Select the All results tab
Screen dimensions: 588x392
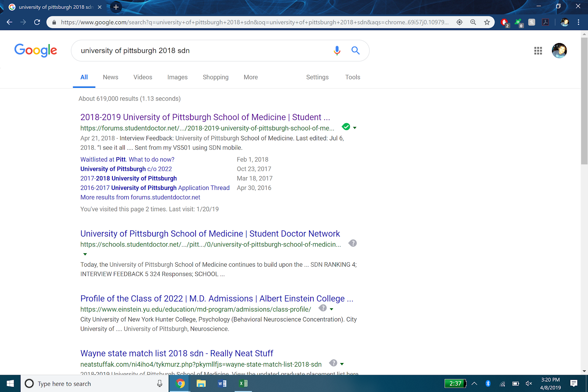coord(84,77)
